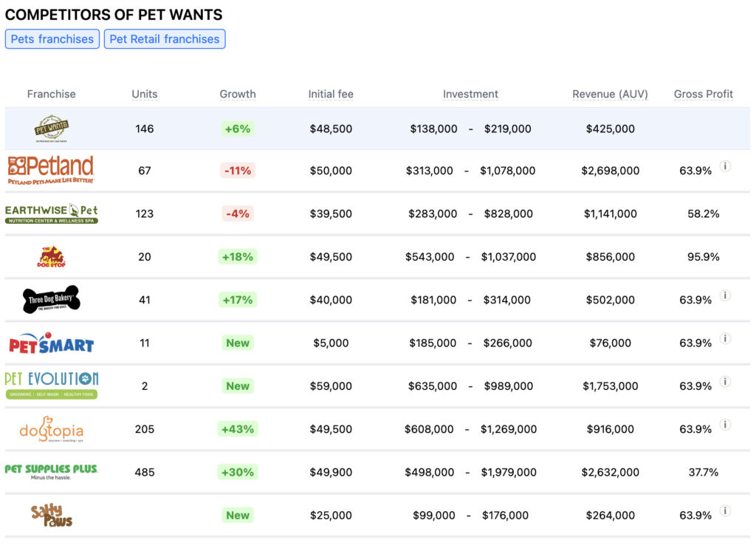Click info icon in Petland row
This screenshot has width=756, height=551.
point(725,166)
